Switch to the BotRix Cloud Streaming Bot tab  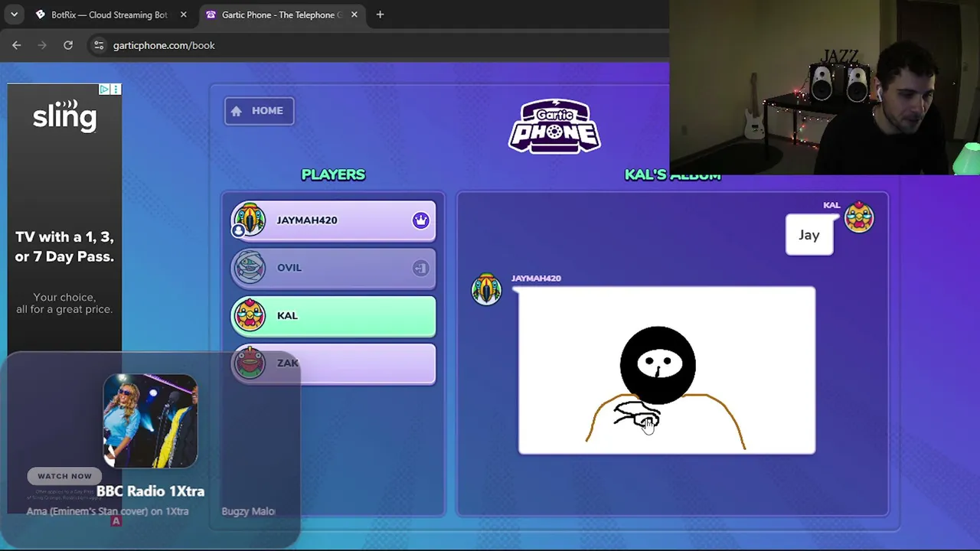pos(110,15)
